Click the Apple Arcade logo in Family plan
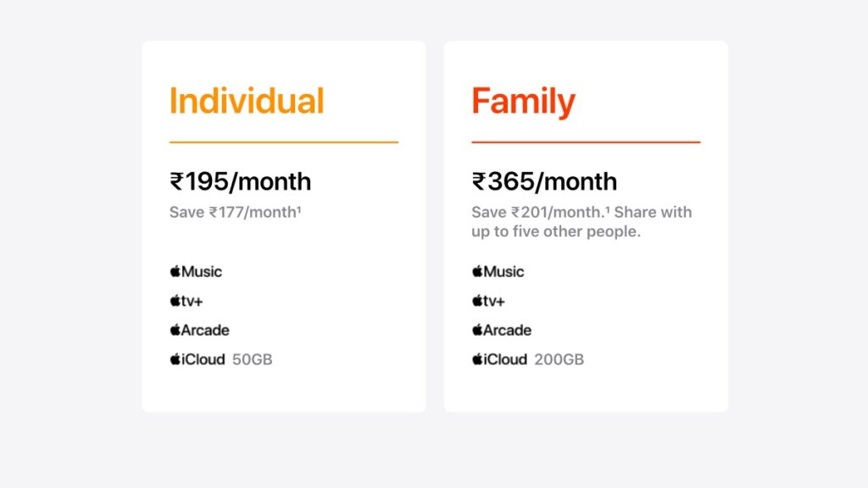868x488 pixels. 502,330
